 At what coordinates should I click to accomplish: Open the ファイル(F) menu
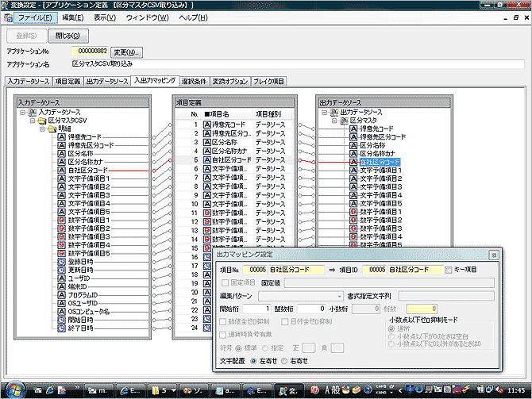click(x=35, y=17)
